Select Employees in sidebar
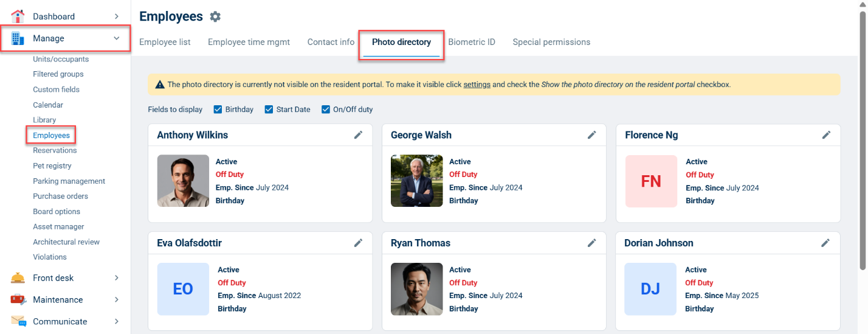This screenshot has width=868, height=334. 51,135
